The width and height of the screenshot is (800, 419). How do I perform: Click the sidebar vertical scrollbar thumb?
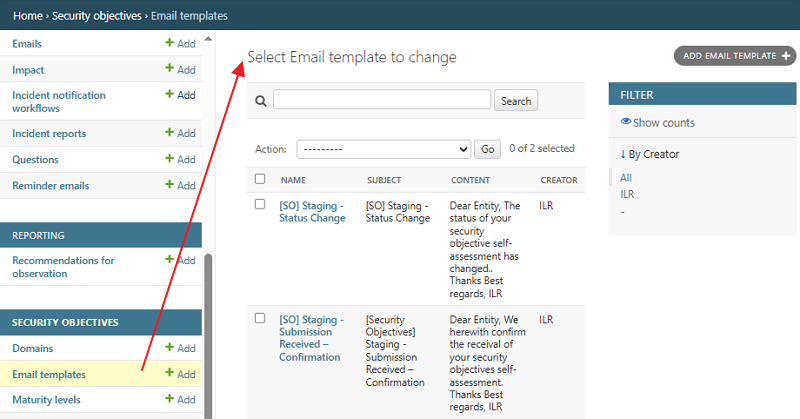tap(208, 336)
